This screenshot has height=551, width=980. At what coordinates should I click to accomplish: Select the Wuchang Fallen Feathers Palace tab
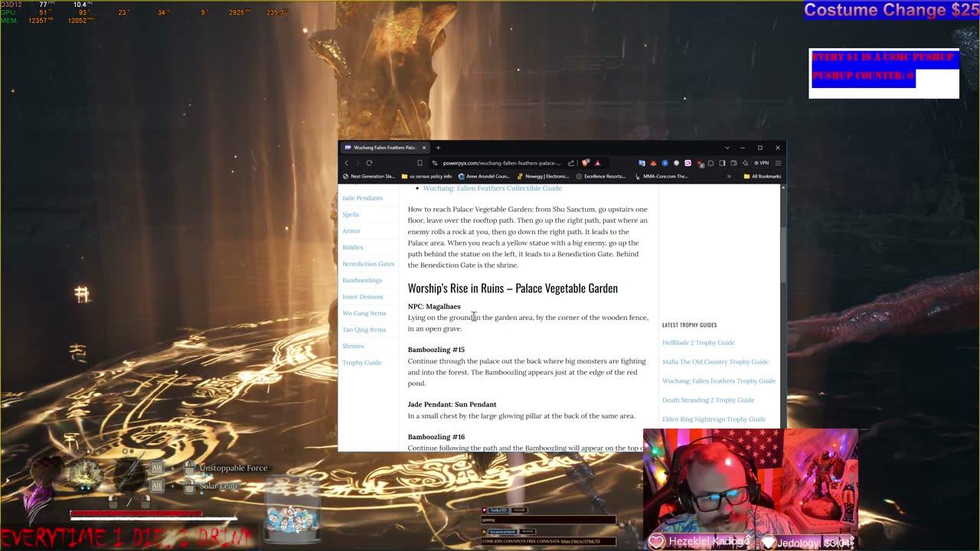[384, 147]
